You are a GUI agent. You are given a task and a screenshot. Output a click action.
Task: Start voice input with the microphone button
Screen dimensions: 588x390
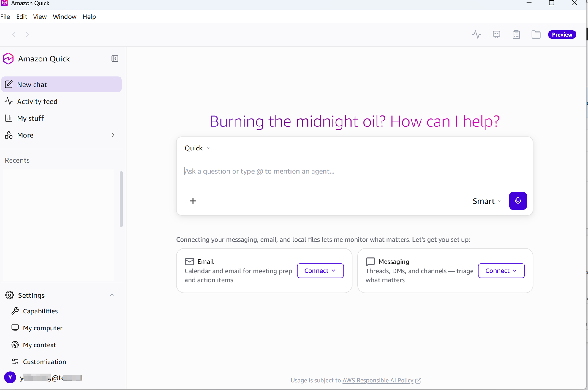click(x=518, y=201)
